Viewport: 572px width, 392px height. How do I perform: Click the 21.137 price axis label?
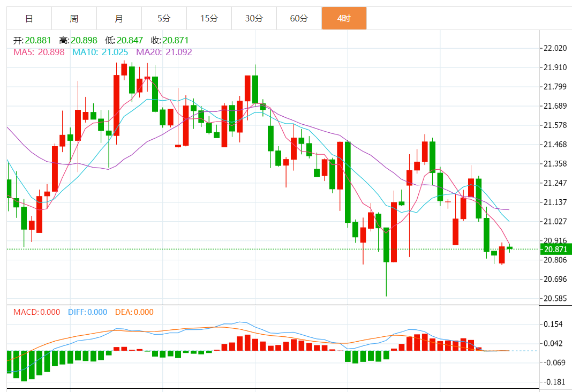(555, 202)
